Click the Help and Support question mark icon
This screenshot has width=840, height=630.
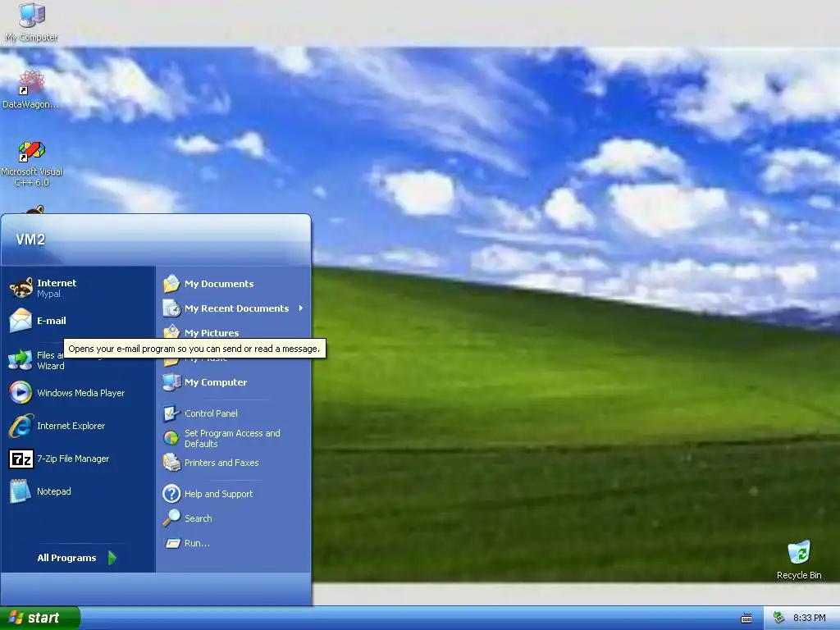point(171,493)
